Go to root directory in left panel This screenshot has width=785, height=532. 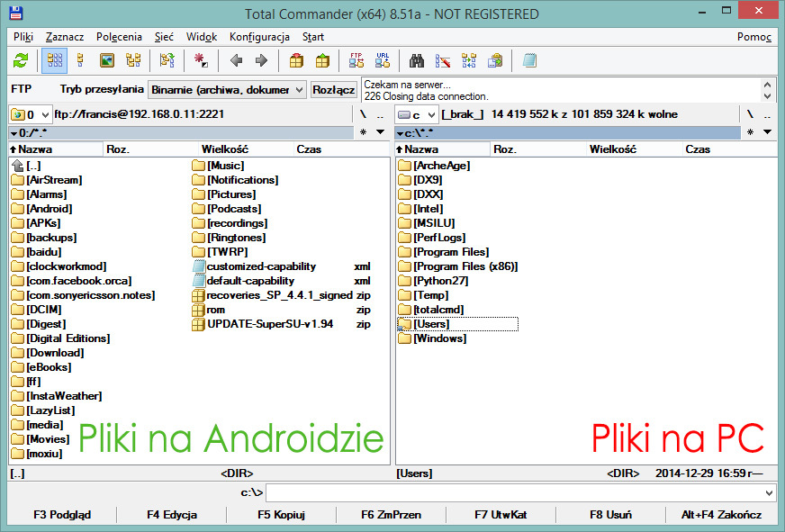click(x=363, y=114)
